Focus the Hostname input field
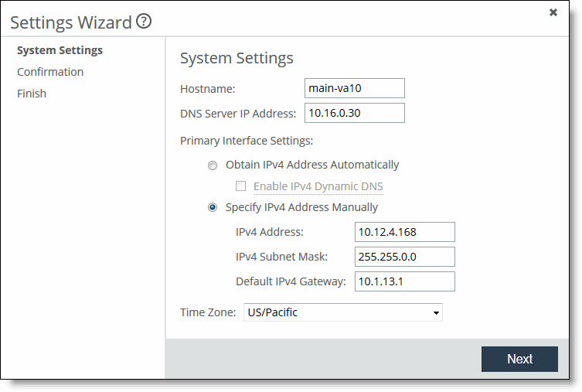 coord(355,88)
